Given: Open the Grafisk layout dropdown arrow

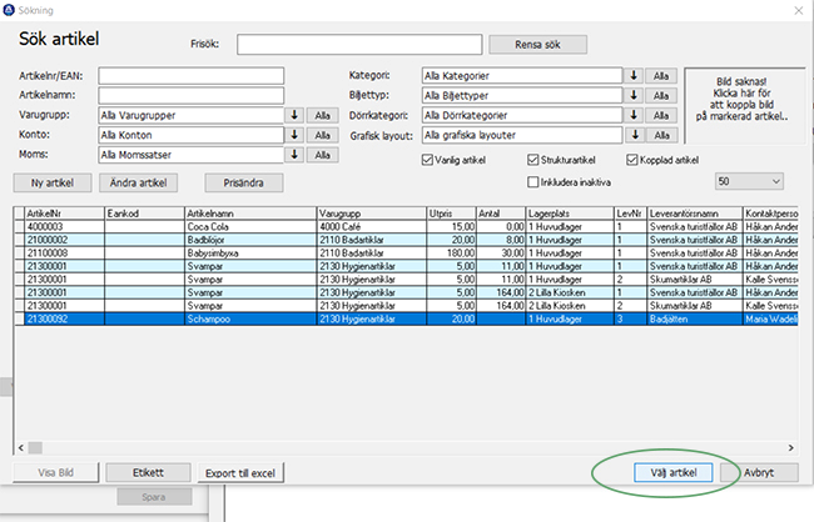Looking at the screenshot, I should pyautogui.click(x=634, y=135).
